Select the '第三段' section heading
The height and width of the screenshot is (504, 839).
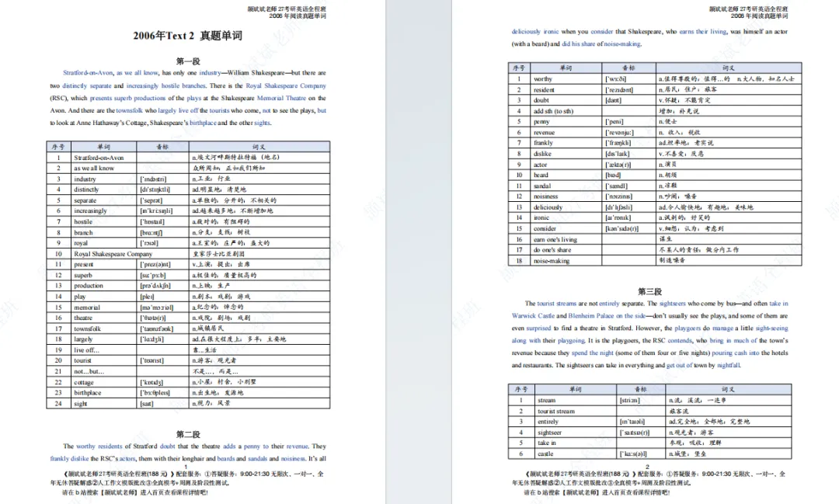(649, 291)
